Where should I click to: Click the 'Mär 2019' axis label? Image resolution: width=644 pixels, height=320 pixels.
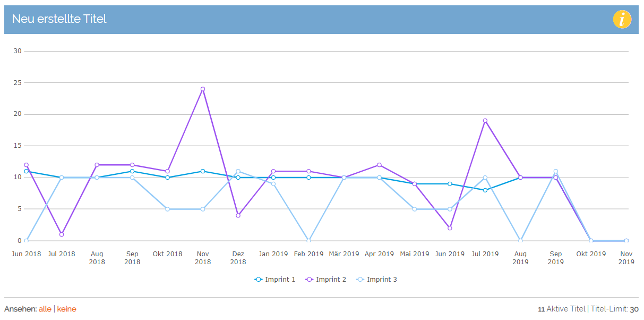pyautogui.click(x=344, y=254)
